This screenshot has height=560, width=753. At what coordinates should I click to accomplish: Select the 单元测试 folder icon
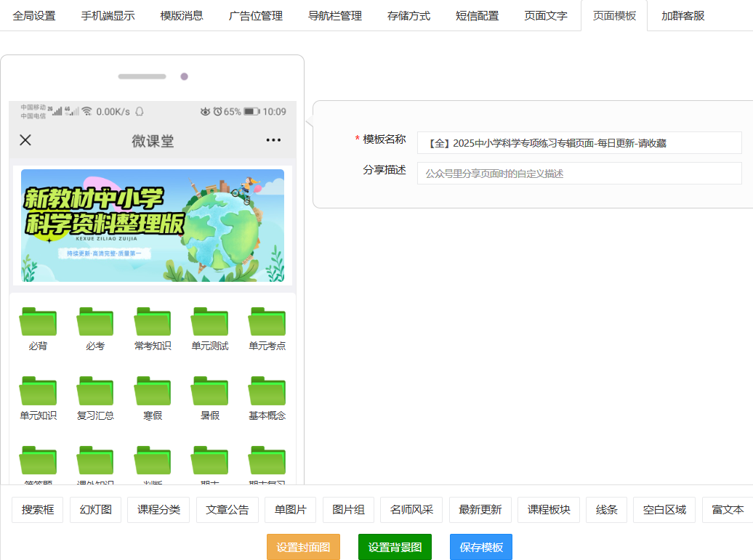click(209, 322)
